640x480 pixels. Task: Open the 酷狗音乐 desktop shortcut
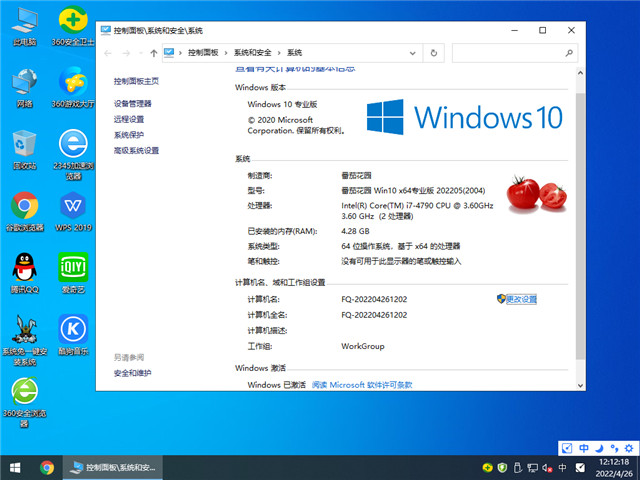pos(72,328)
